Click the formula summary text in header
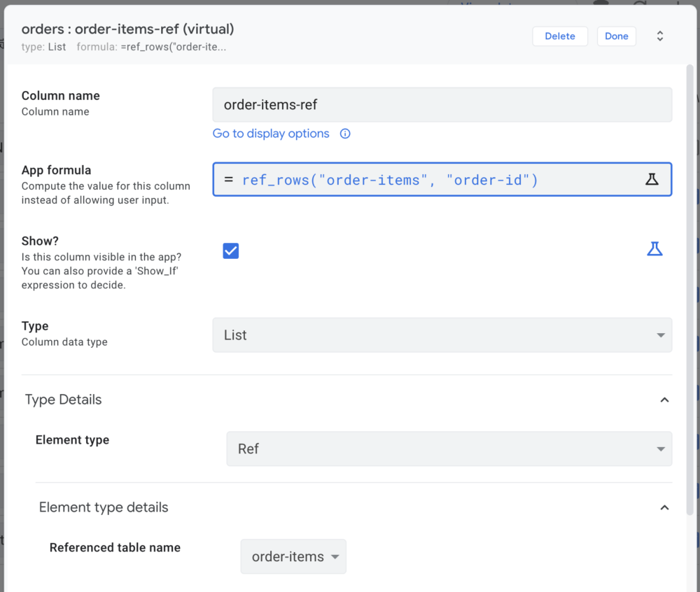Screen dimensions: 700x592 151,47
